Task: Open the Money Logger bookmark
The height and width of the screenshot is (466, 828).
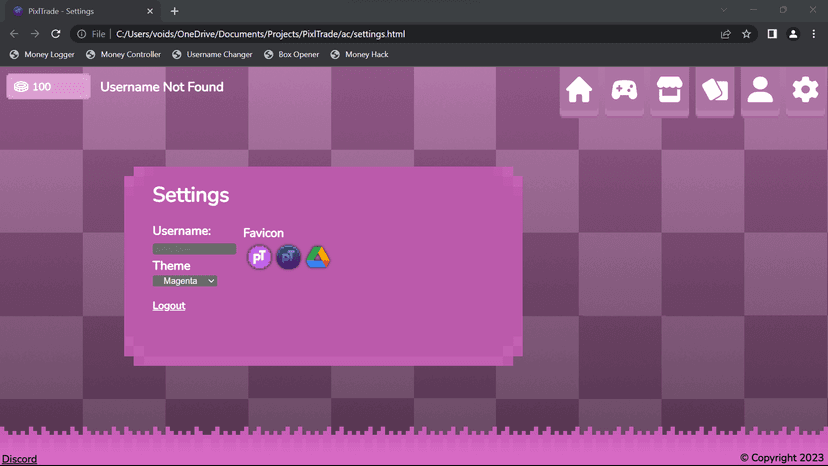Action: (42, 54)
